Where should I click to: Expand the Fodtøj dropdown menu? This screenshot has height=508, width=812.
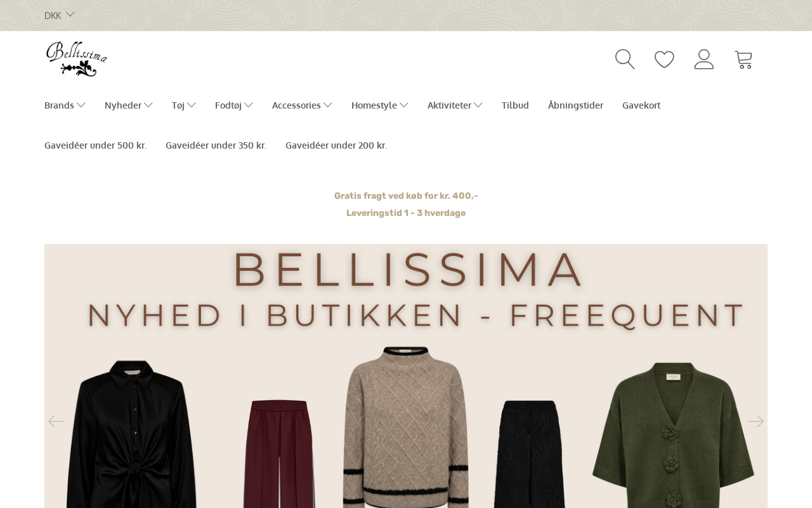(x=234, y=105)
